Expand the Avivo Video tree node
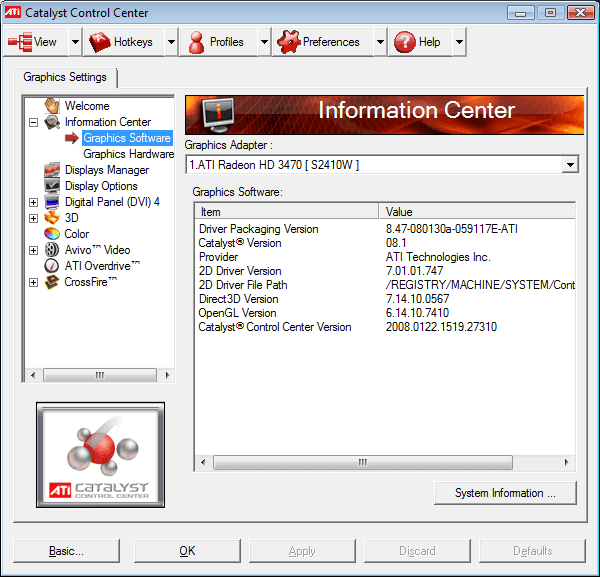 point(34,250)
